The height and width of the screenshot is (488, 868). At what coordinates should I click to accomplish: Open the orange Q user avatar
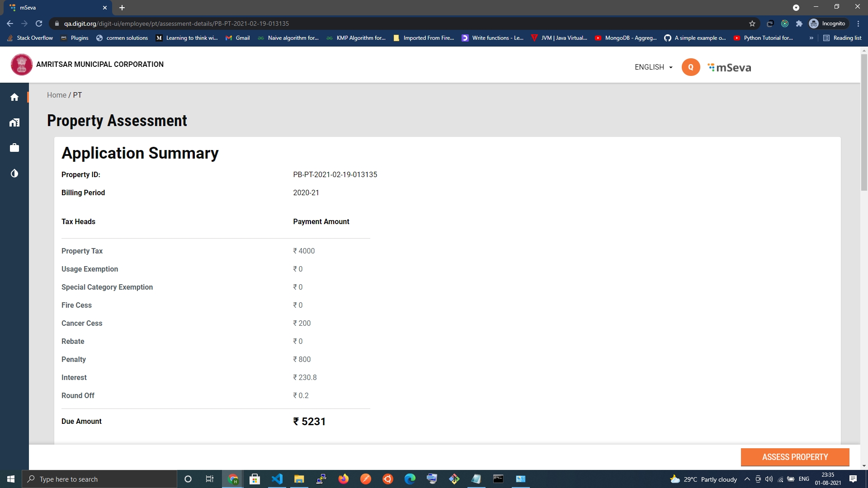point(690,67)
